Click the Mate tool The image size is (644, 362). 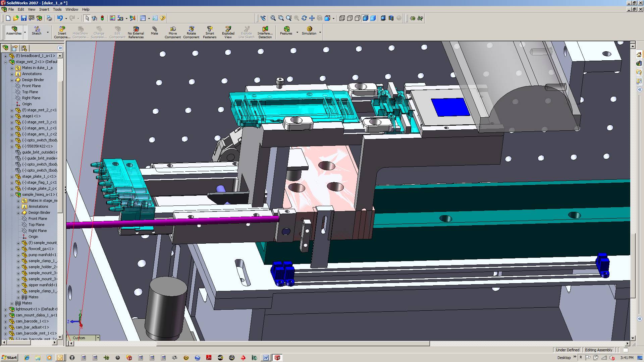[154, 31]
